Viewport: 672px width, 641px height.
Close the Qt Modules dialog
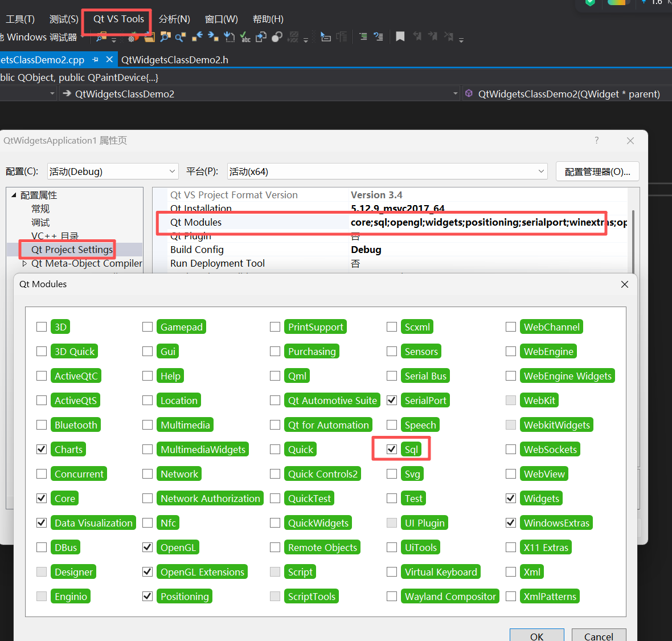click(624, 284)
